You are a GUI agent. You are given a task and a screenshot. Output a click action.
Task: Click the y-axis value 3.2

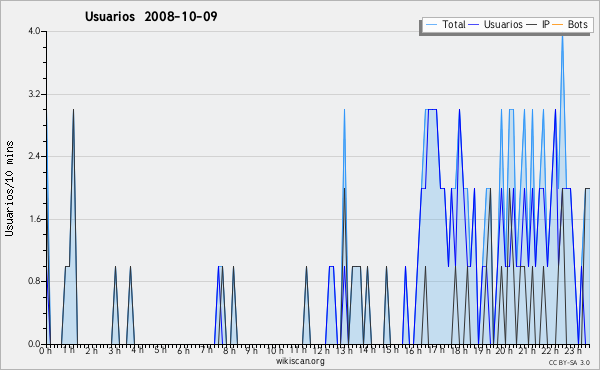34,94
